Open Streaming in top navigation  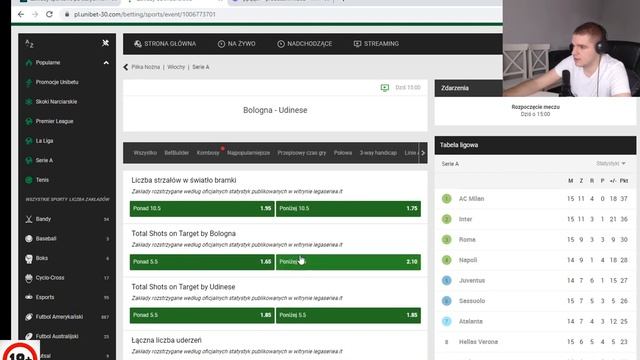click(x=376, y=44)
